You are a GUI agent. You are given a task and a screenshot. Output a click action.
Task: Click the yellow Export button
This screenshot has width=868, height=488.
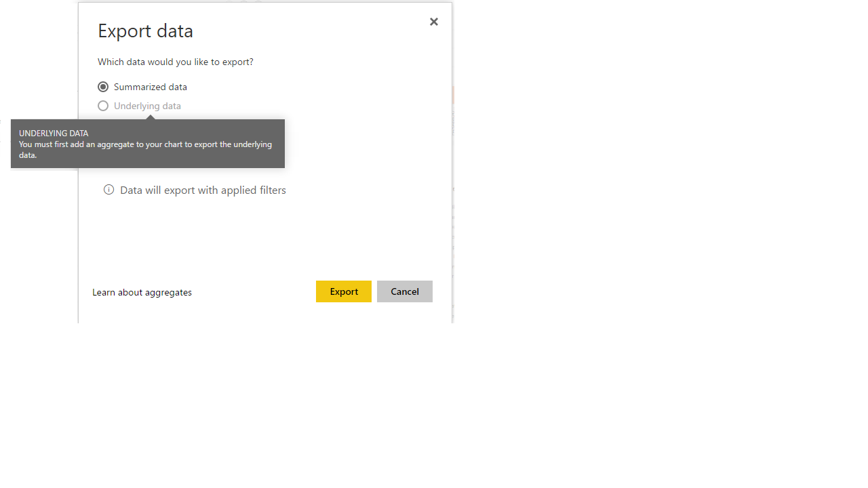pos(344,291)
